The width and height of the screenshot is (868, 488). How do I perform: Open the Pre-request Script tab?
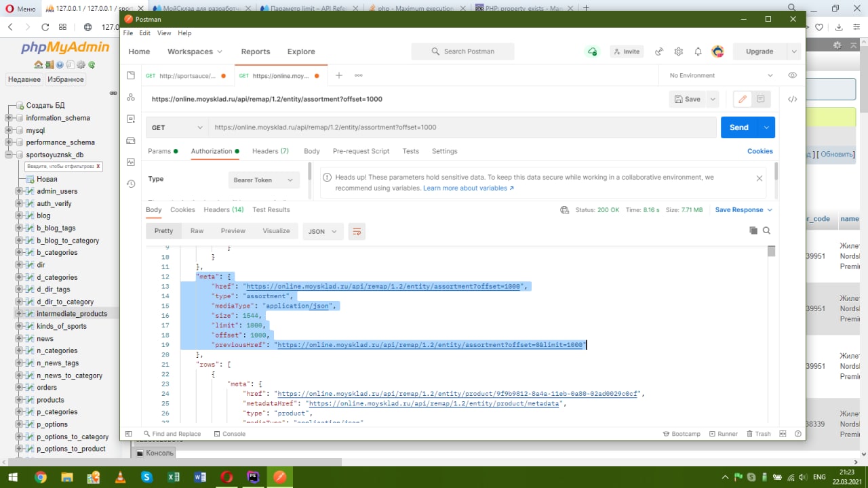pyautogui.click(x=361, y=151)
